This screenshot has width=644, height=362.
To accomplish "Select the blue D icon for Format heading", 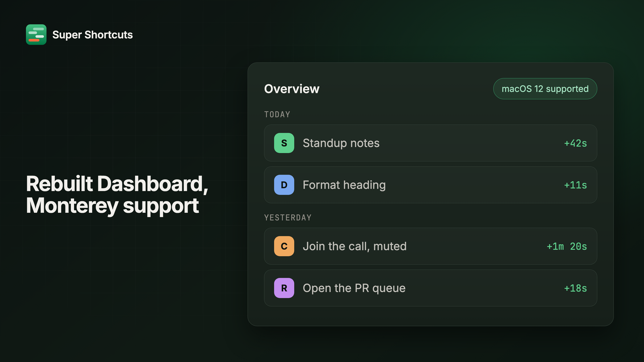I will [x=284, y=185].
